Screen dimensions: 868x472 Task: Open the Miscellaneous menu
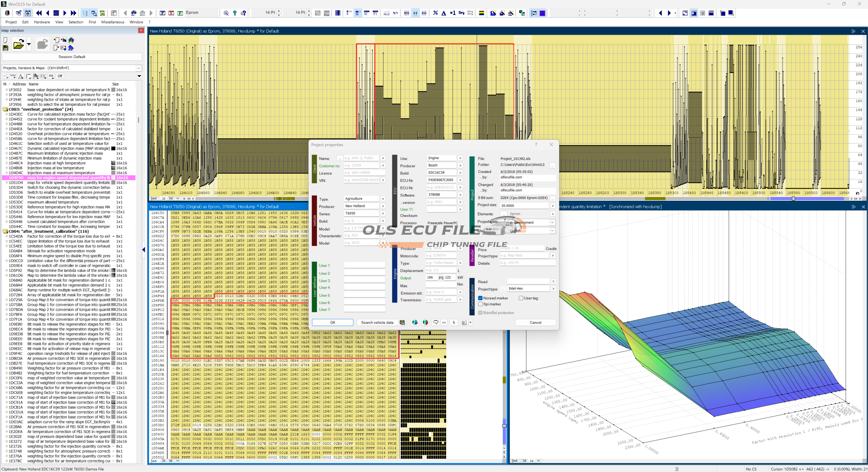pyautogui.click(x=113, y=22)
